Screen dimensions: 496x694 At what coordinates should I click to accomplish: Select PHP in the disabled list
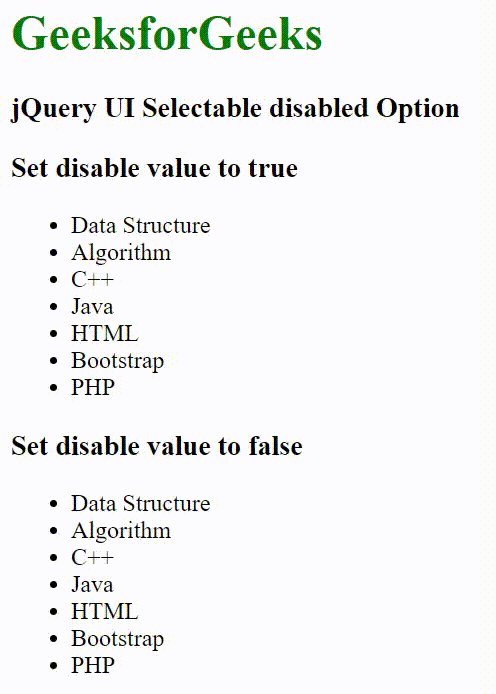[93, 388]
